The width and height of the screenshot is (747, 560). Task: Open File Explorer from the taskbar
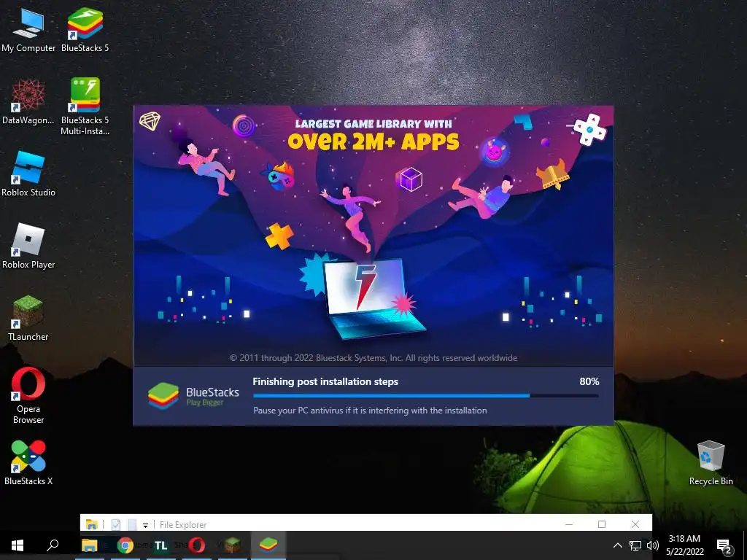click(x=90, y=545)
